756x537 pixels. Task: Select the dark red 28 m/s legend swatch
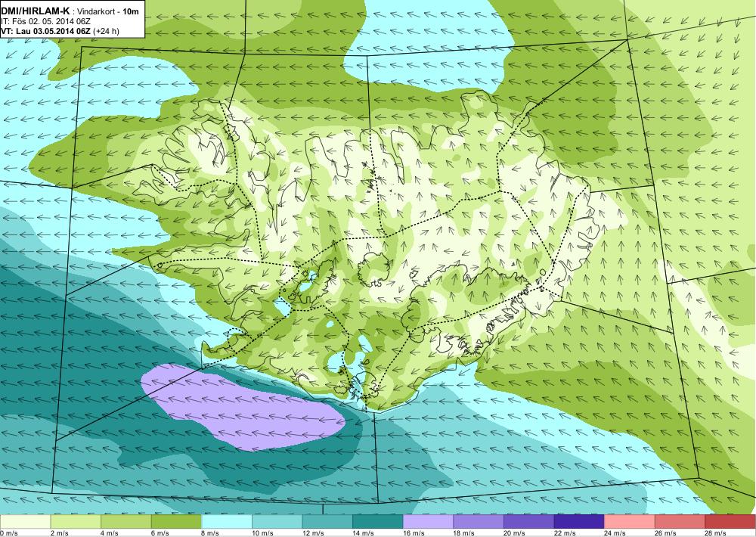pyautogui.click(x=730, y=522)
